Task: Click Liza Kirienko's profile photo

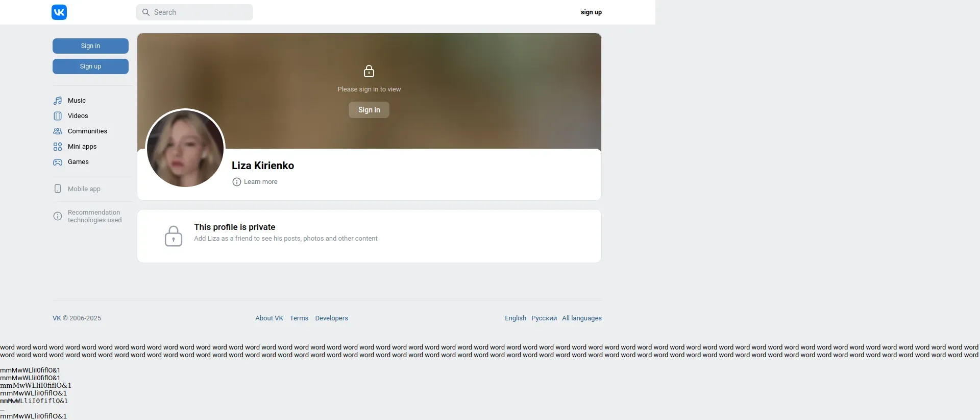Action: pyautogui.click(x=185, y=149)
